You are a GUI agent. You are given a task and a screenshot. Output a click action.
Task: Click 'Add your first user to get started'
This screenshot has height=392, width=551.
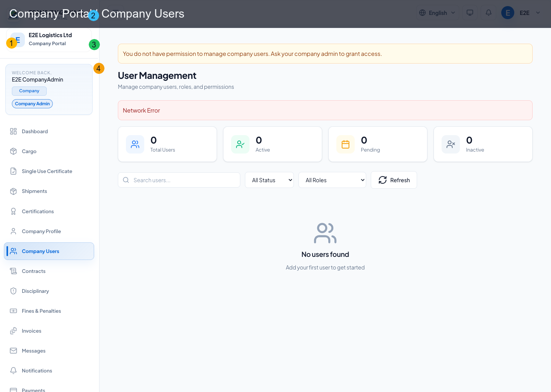click(325, 268)
